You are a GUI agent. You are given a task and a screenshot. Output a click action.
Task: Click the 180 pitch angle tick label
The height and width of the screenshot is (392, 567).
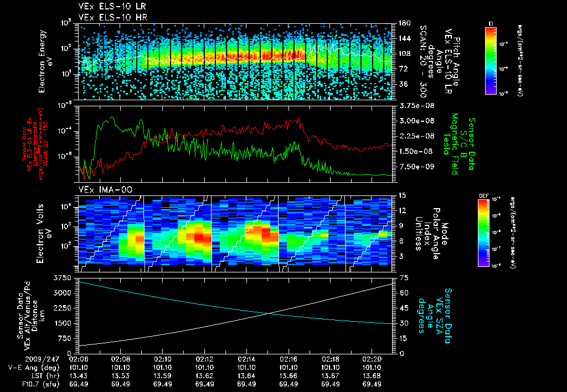(x=404, y=23)
